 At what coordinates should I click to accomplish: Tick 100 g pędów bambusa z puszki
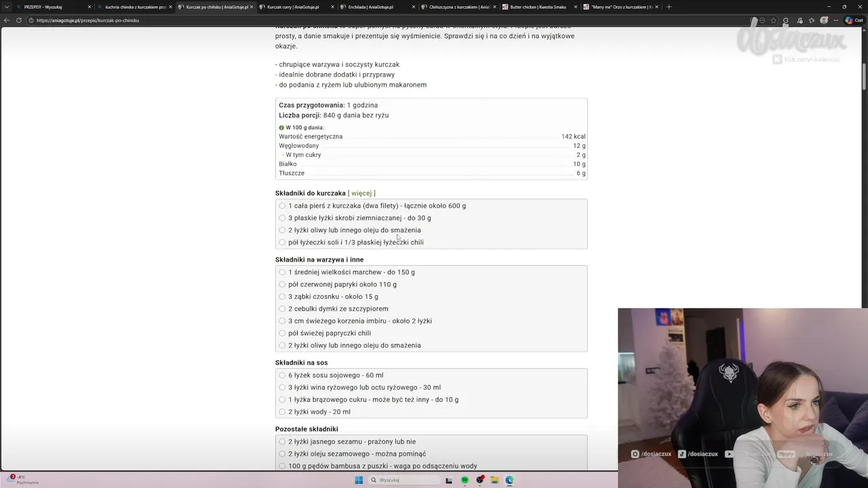(282, 466)
